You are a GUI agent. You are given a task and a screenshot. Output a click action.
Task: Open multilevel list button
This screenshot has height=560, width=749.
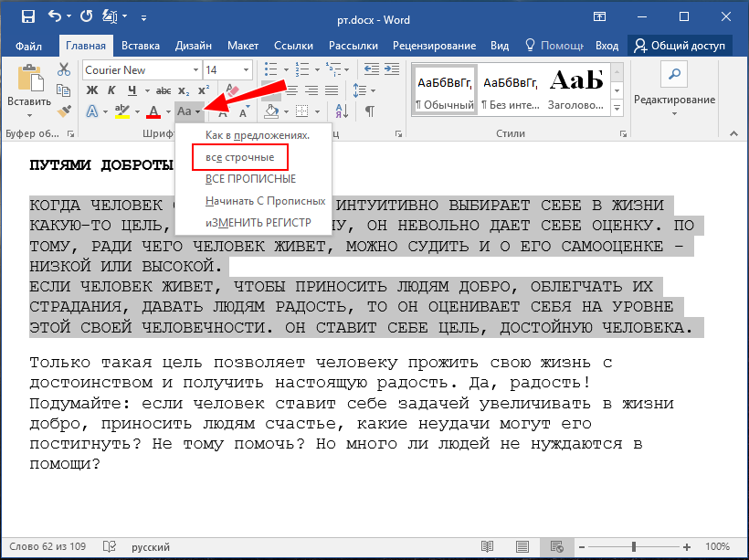coord(333,69)
